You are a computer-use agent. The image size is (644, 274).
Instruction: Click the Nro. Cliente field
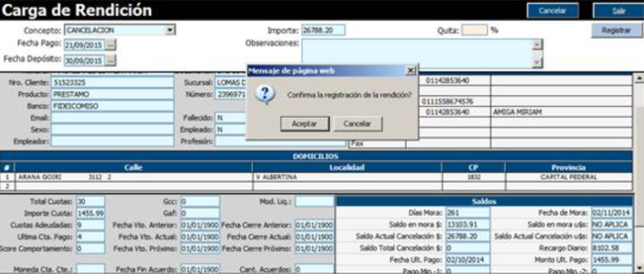112,82
